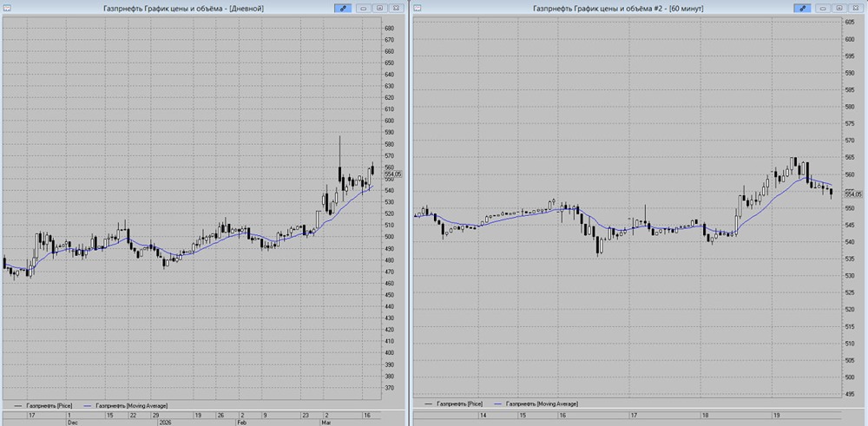The image size is (868, 426).
Task: Select the Газпрнефть [Price] legend in the 60 минут window
Action: tap(454, 403)
